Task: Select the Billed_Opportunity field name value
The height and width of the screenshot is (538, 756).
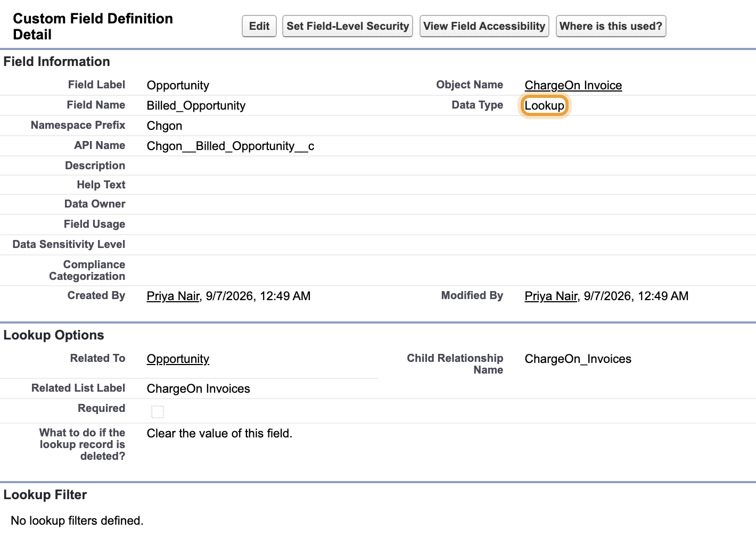Action: coord(196,105)
